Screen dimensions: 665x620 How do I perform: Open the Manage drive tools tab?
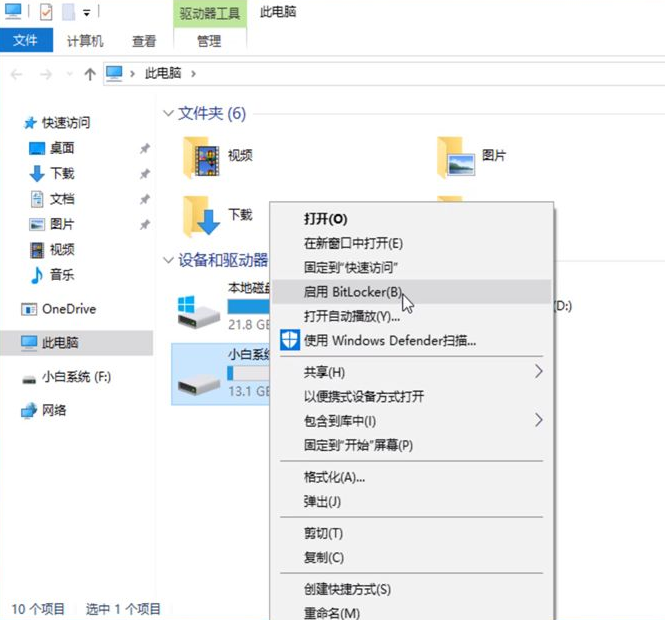point(208,41)
